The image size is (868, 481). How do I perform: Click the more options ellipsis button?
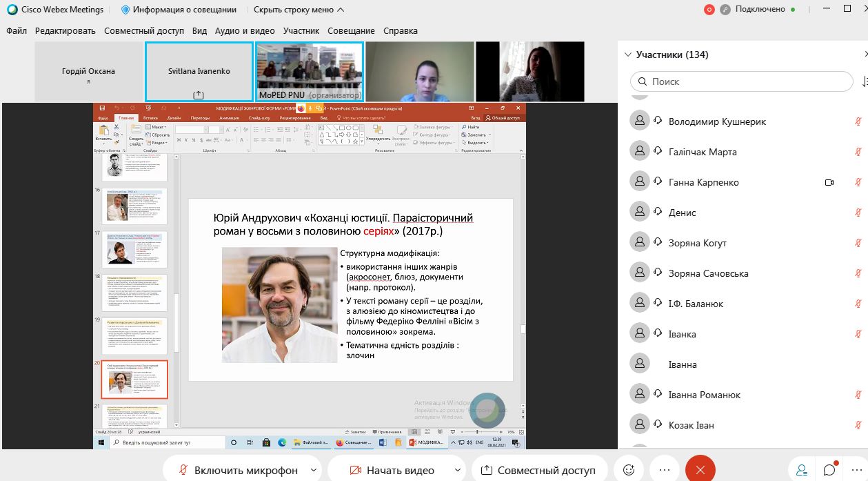tap(665, 470)
